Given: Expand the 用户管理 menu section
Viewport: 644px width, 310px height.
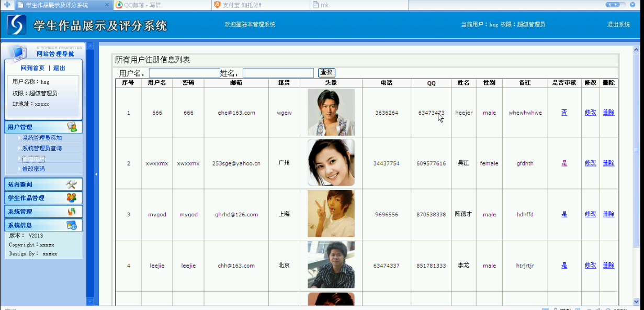Looking at the screenshot, I should [x=43, y=127].
